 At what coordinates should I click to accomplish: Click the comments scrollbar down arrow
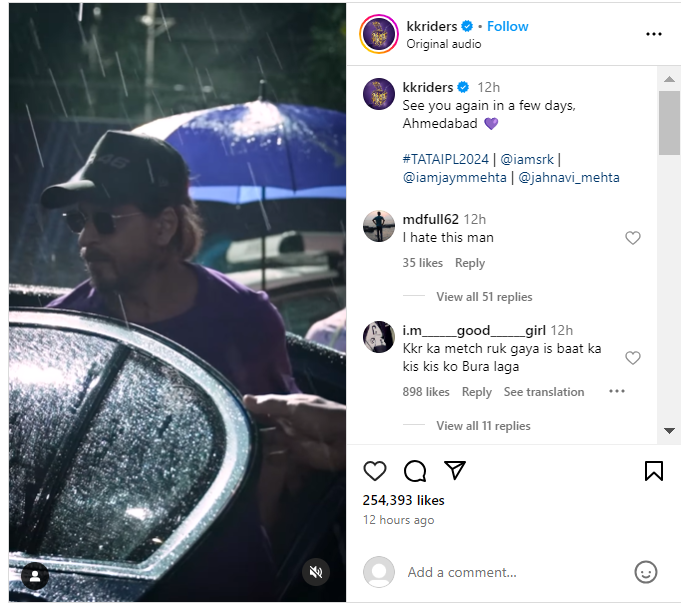tap(669, 431)
